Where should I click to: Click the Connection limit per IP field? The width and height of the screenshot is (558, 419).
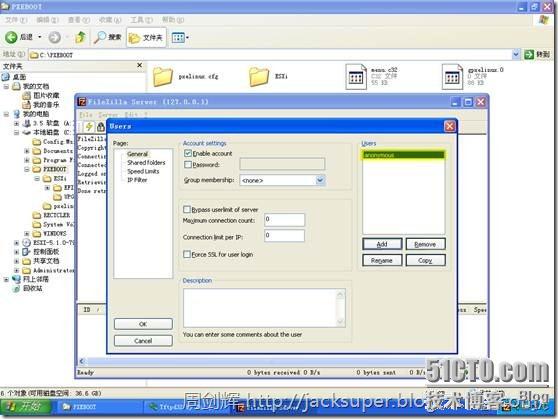[x=284, y=236]
